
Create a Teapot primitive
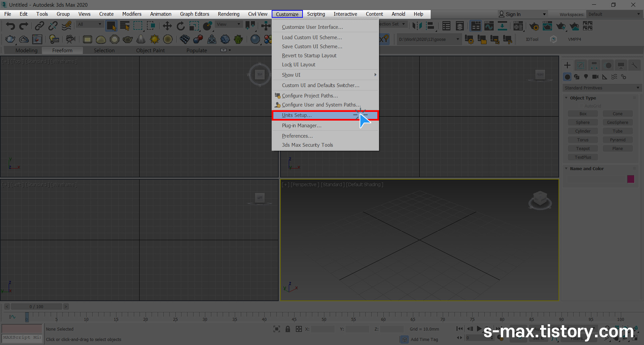(x=583, y=149)
